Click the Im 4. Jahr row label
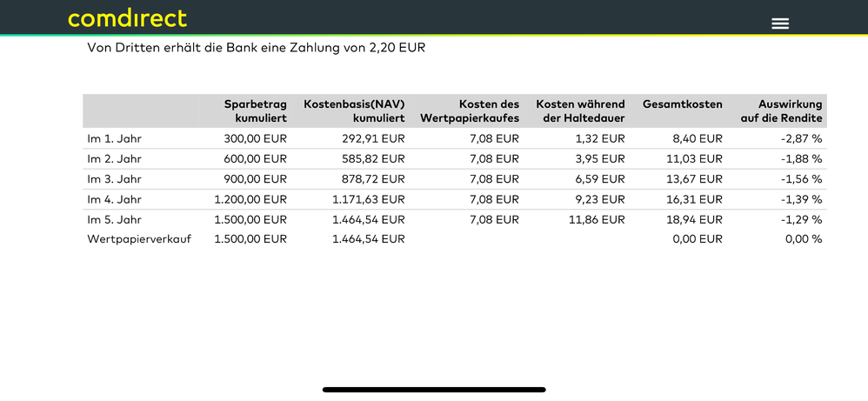The height and width of the screenshot is (401, 868). coord(114,199)
